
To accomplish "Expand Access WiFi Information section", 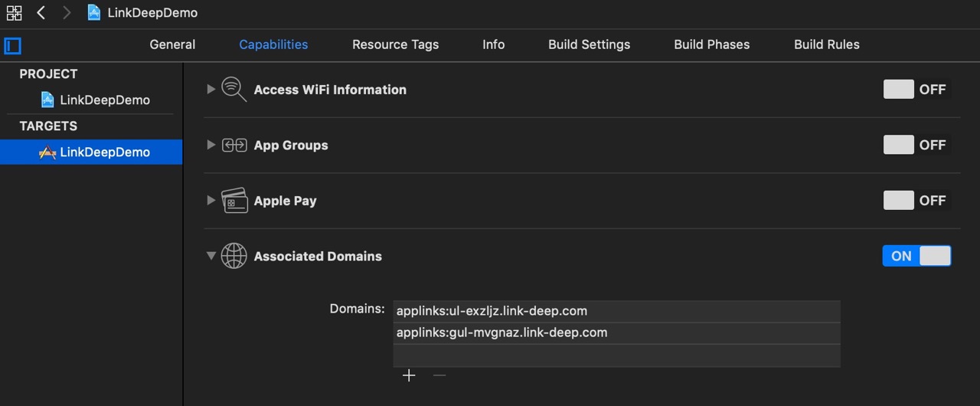I will 211,90.
